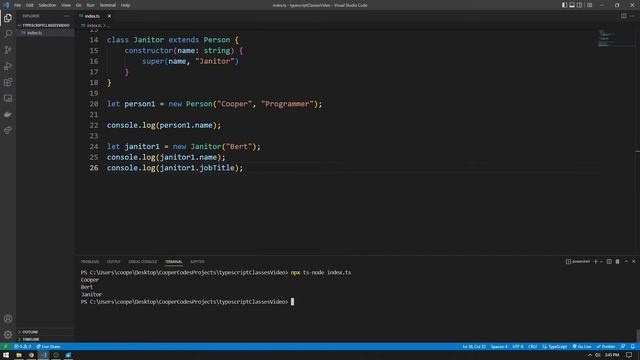Open the Docker view in activity bar
The height and width of the screenshot is (360, 640).
8,114
